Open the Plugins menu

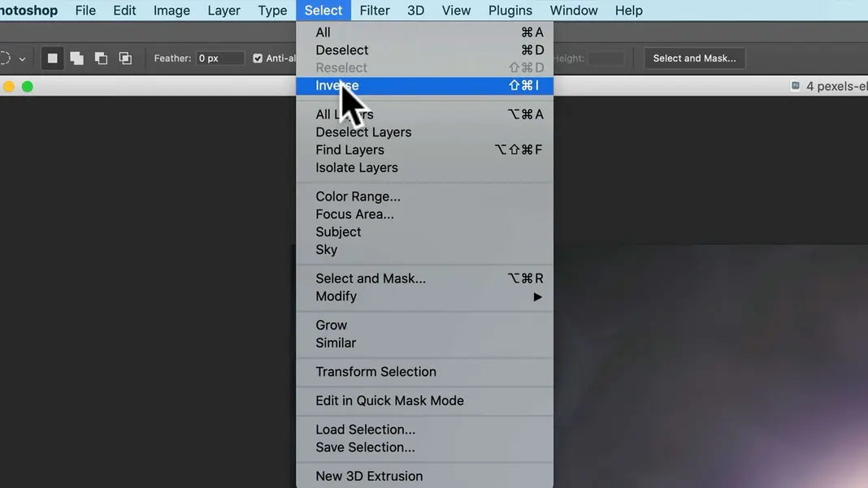point(510,11)
